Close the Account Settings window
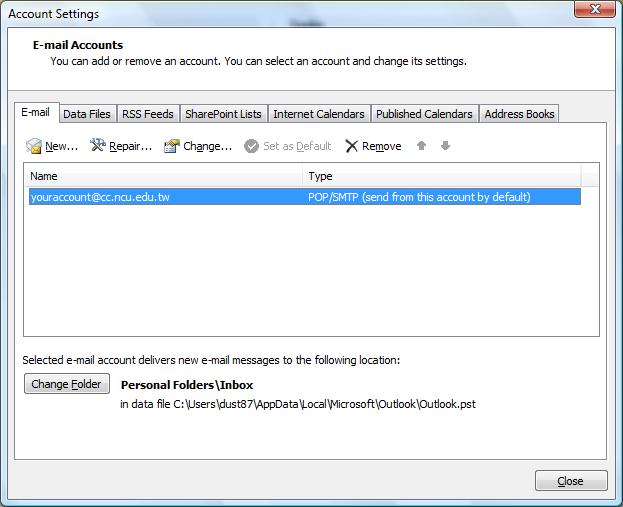Screen dimensions: 623x507 pos(571,481)
